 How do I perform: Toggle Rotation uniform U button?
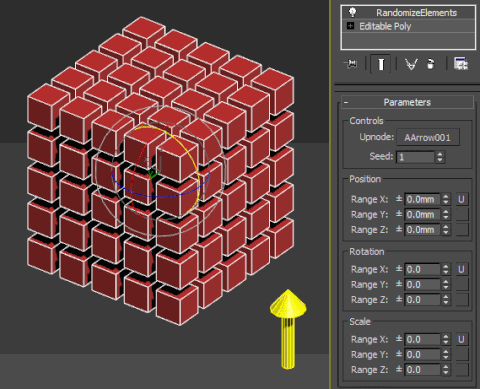(x=461, y=269)
